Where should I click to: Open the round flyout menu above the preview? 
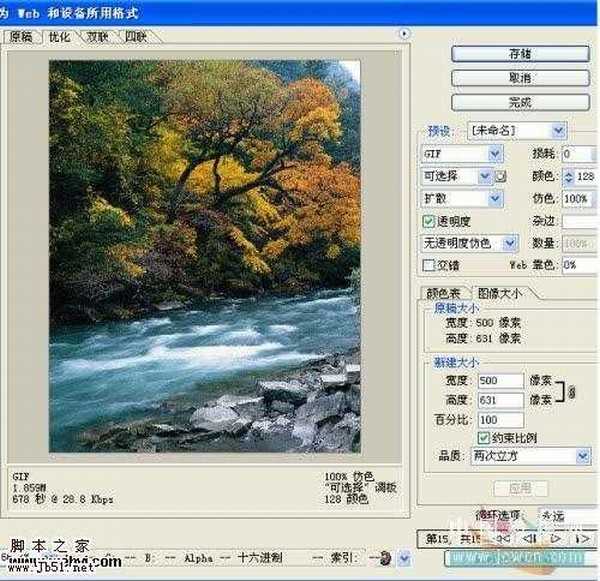(404, 33)
